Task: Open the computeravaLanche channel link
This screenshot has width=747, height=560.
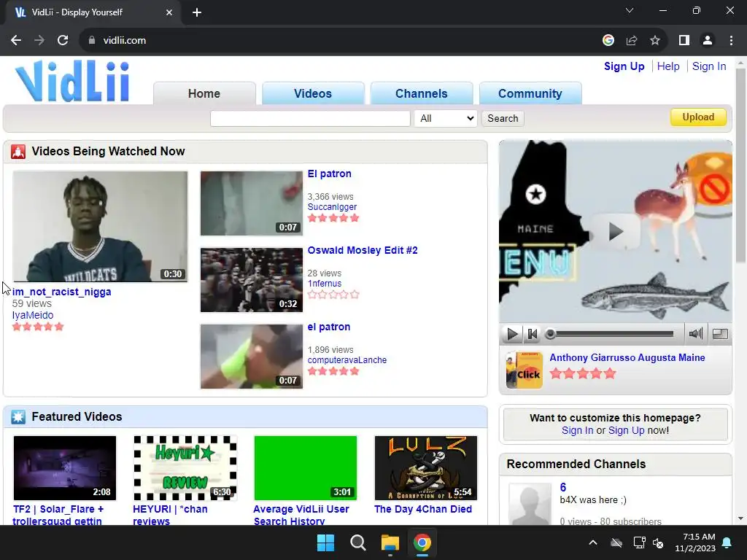Action: 347,360
